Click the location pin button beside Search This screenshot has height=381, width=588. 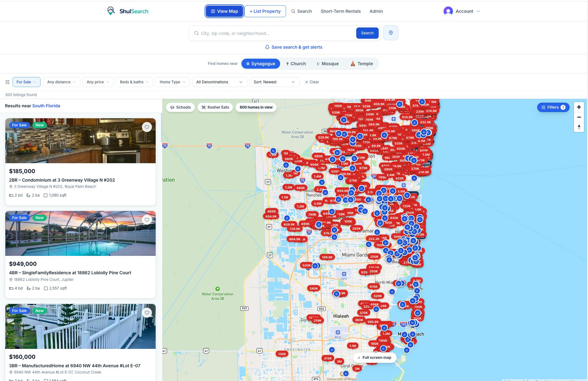pos(391,33)
